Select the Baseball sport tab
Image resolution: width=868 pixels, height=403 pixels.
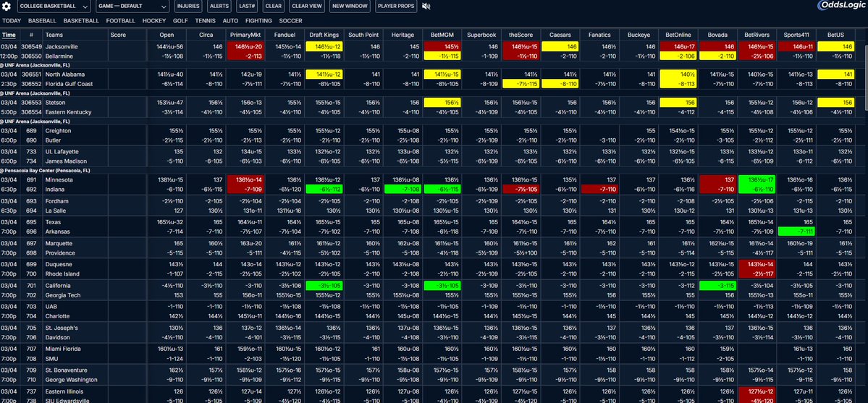tap(42, 21)
